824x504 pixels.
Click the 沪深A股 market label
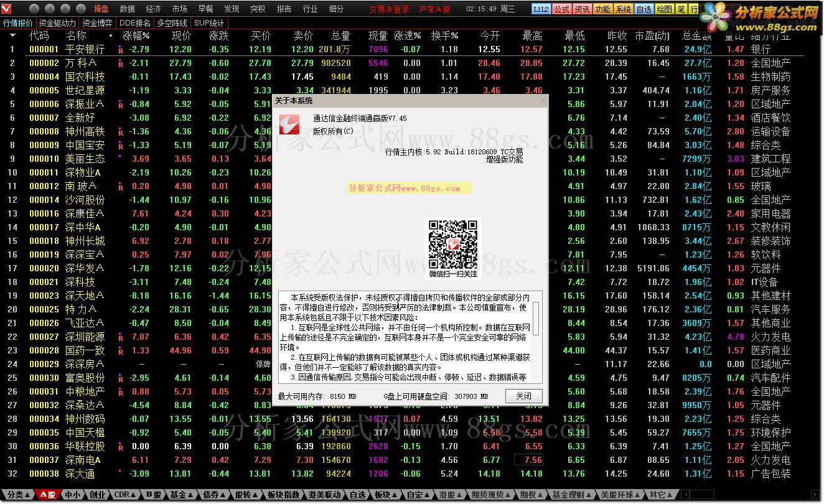tap(434, 9)
